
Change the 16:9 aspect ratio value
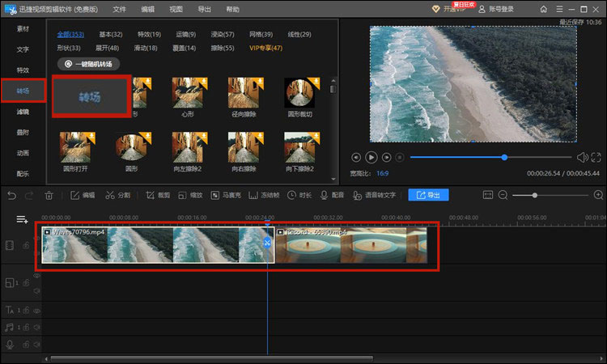pyautogui.click(x=383, y=173)
